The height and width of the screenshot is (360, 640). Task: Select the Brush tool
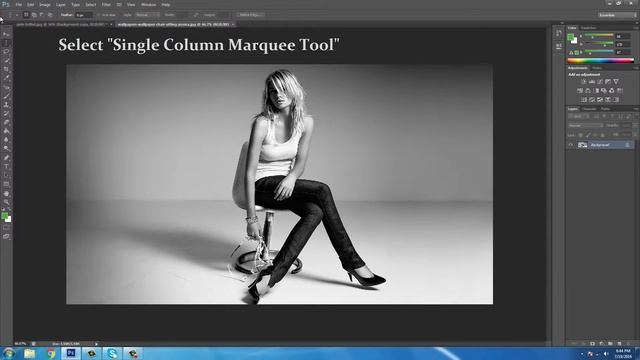(x=6, y=96)
